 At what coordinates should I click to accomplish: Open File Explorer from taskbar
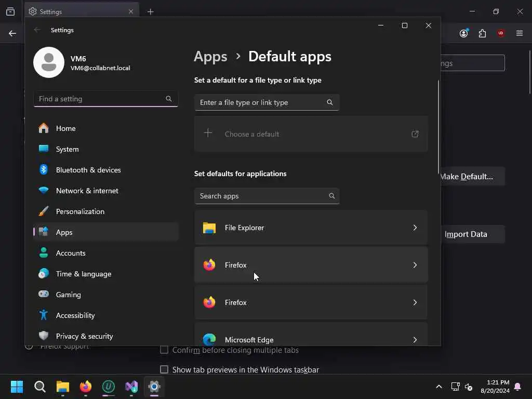click(63, 387)
